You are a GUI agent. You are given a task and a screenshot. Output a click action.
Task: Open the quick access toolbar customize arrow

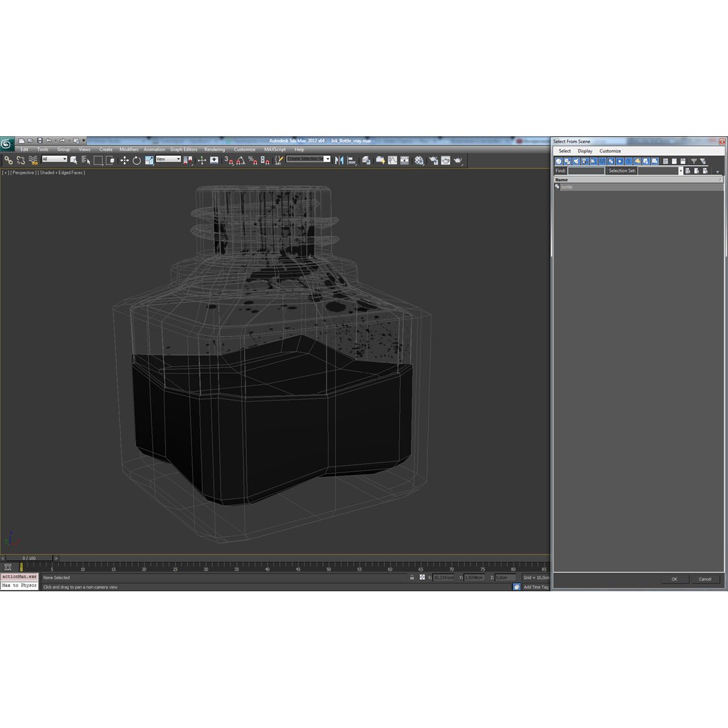(x=84, y=141)
